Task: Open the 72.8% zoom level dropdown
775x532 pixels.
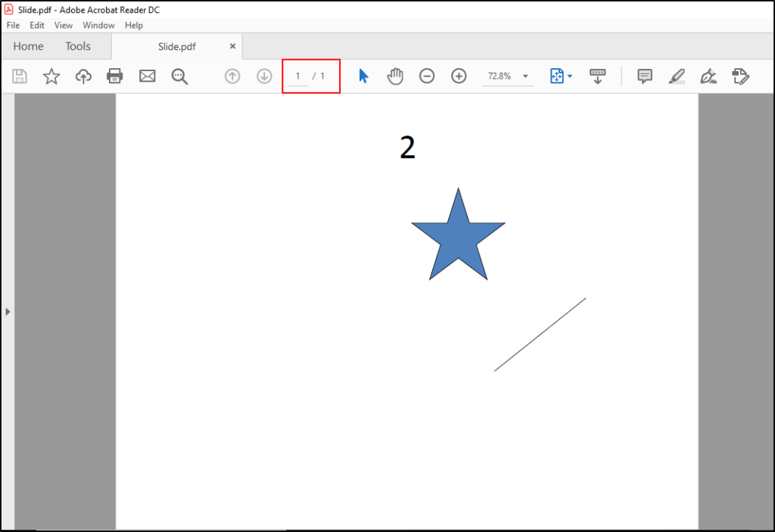Action: pyautogui.click(x=525, y=76)
